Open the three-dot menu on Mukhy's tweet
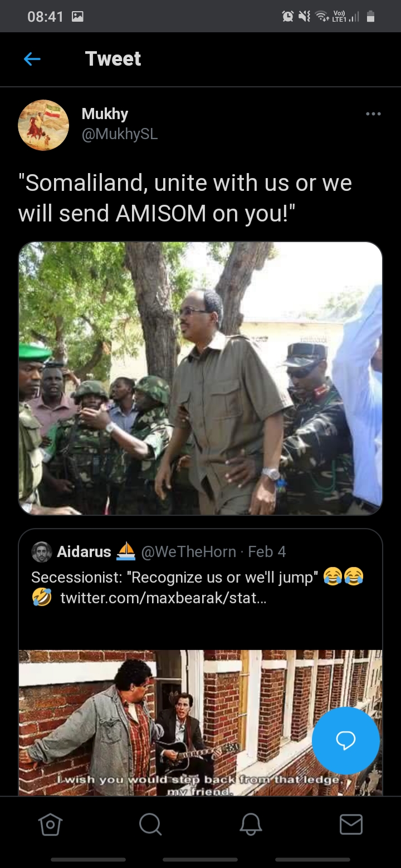This screenshot has height=868, width=401. [x=373, y=114]
